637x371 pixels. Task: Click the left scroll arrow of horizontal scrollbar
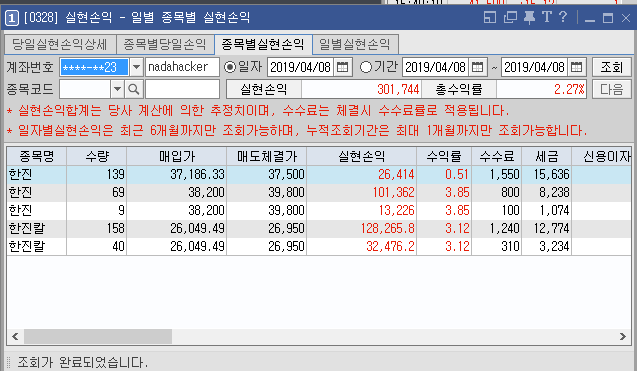pos(15,336)
